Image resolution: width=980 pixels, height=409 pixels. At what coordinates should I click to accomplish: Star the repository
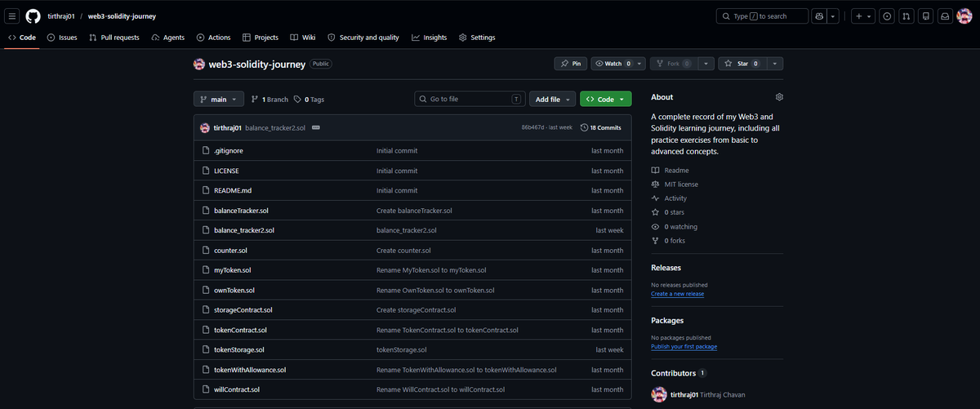coord(742,64)
